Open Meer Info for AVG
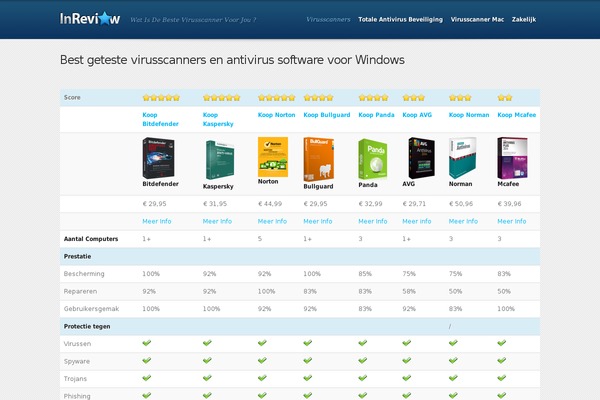This screenshot has height=400, width=600. click(417, 221)
